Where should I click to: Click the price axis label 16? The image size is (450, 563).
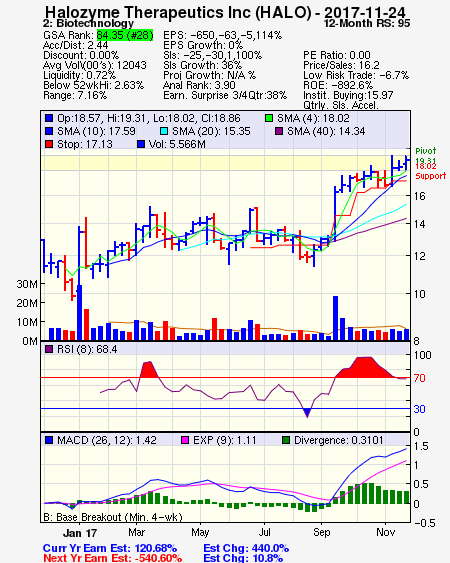pos(419,196)
